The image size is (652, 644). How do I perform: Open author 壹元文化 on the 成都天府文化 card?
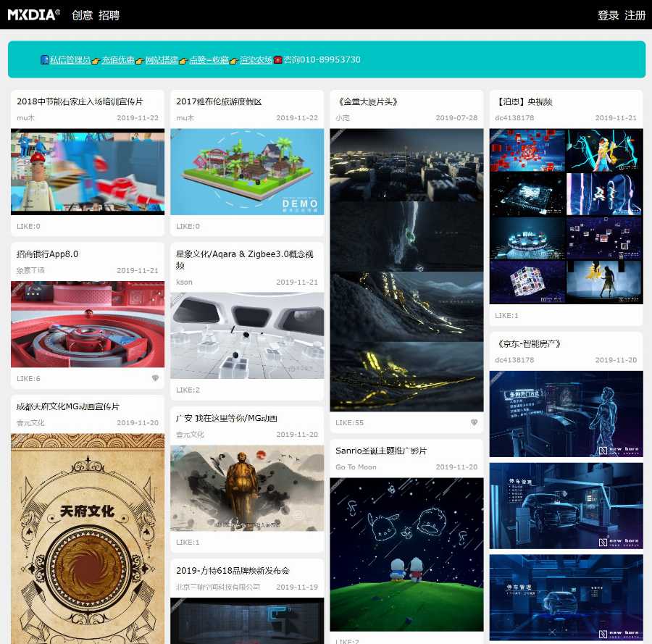click(x=30, y=422)
